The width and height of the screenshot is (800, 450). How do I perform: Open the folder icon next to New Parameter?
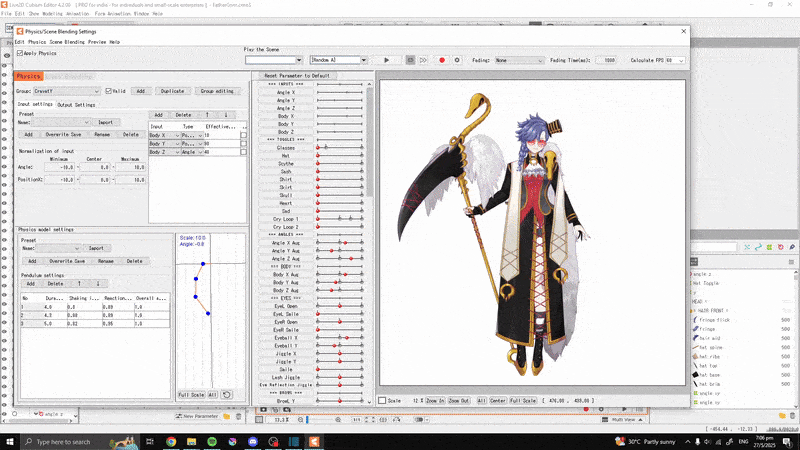[x=227, y=416]
